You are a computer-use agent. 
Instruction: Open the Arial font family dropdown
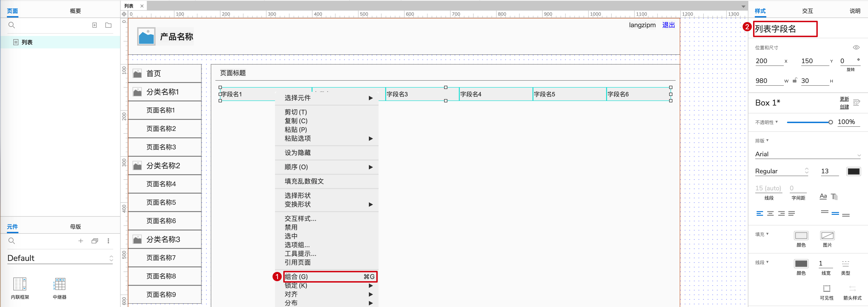tap(808, 154)
